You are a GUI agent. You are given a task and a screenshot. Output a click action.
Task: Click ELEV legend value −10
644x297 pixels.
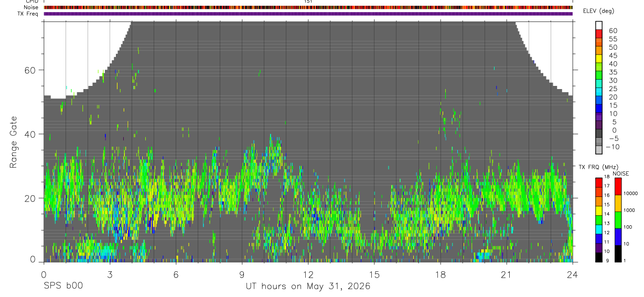click(613, 147)
